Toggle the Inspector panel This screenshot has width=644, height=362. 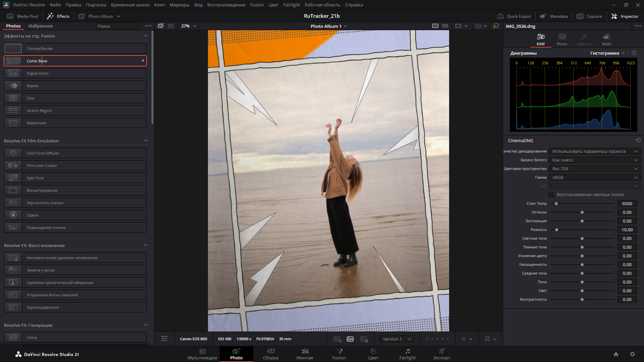[625, 16]
